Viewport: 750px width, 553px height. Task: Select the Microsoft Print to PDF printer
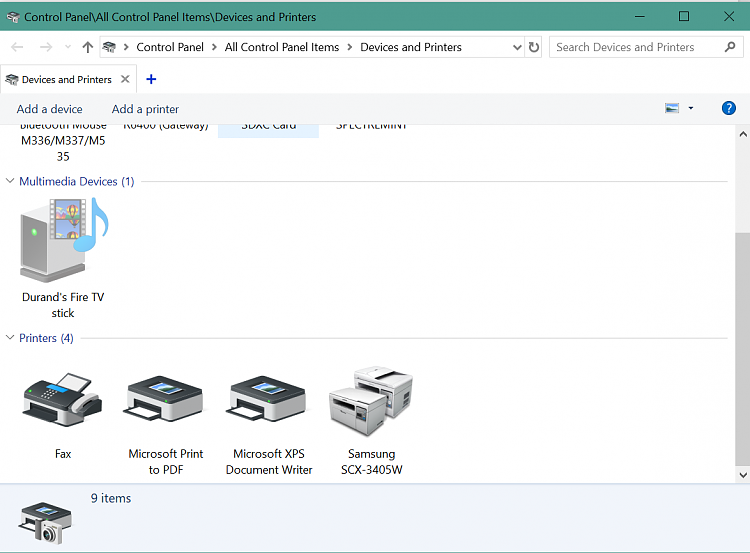click(x=165, y=400)
